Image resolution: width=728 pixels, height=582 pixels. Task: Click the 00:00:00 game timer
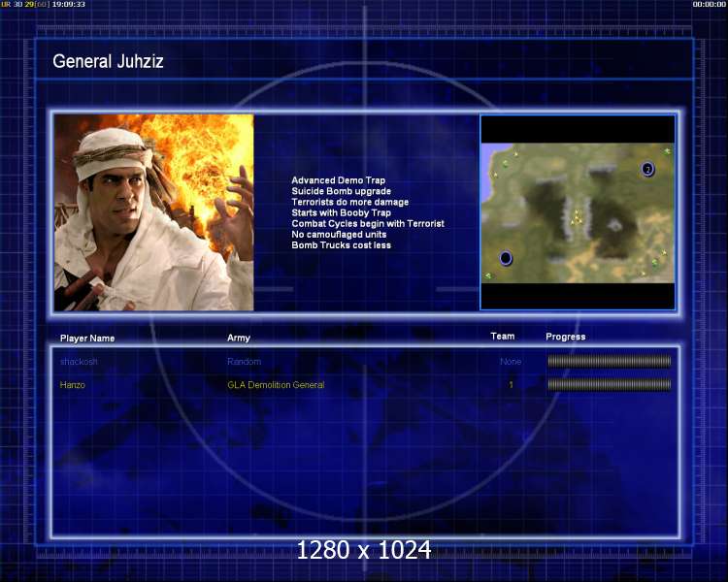pyautogui.click(x=709, y=4)
